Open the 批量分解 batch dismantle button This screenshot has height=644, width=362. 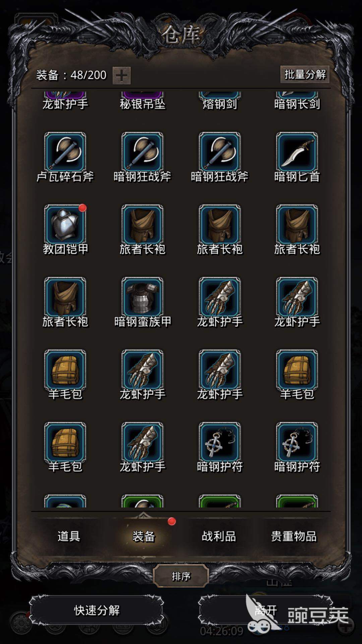click(x=305, y=74)
